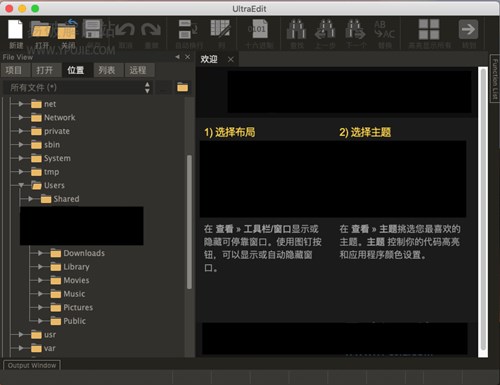This screenshot has width=500, height=385.
Task: Enable column mode toolbar icon
Action: pyautogui.click(x=221, y=29)
